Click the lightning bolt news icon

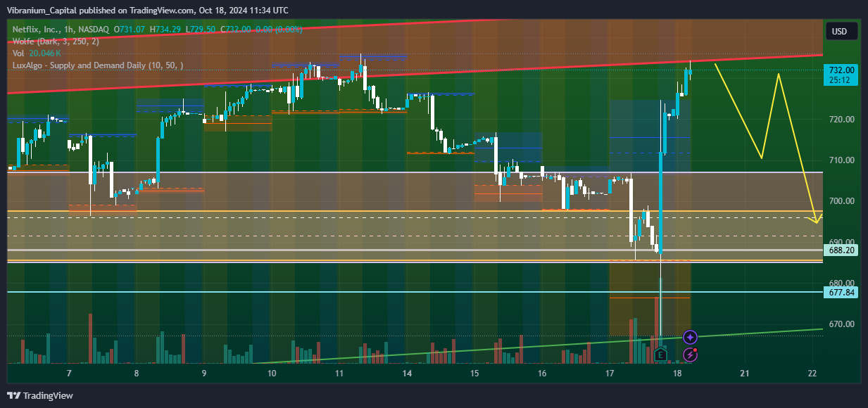click(691, 355)
